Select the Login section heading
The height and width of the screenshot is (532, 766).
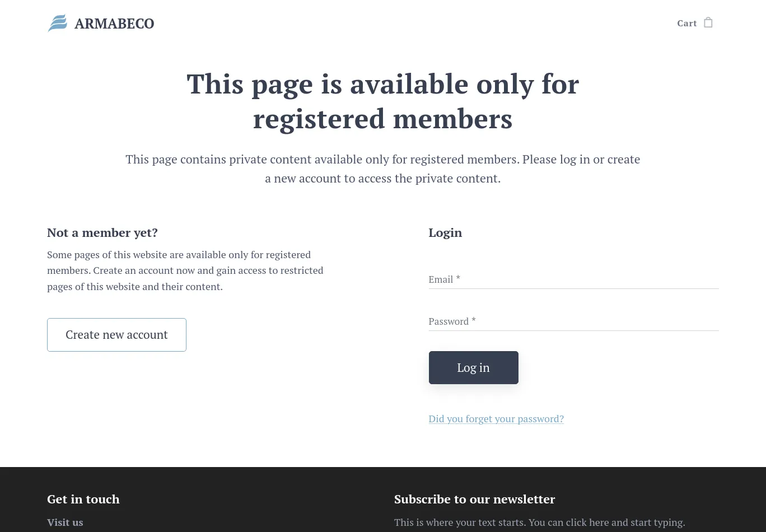(445, 233)
